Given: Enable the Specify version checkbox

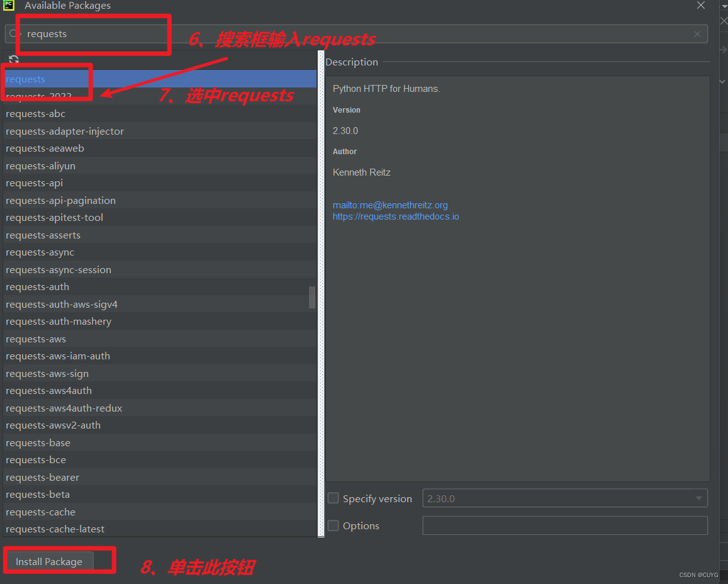Looking at the screenshot, I should pos(333,498).
